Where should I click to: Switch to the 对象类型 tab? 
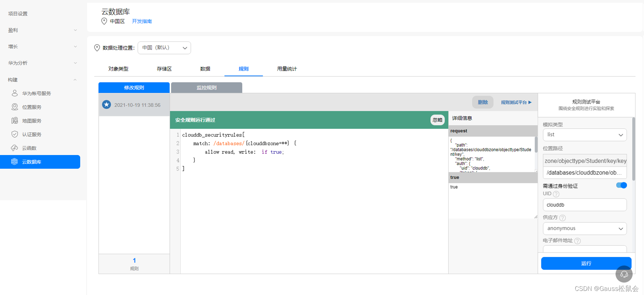click(118, 69)
